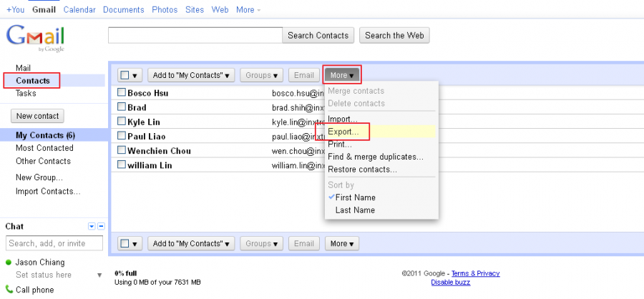Choose Export... from the More menu
The image size is (644, 299).
pyautogui.click(x=343, y=132)
